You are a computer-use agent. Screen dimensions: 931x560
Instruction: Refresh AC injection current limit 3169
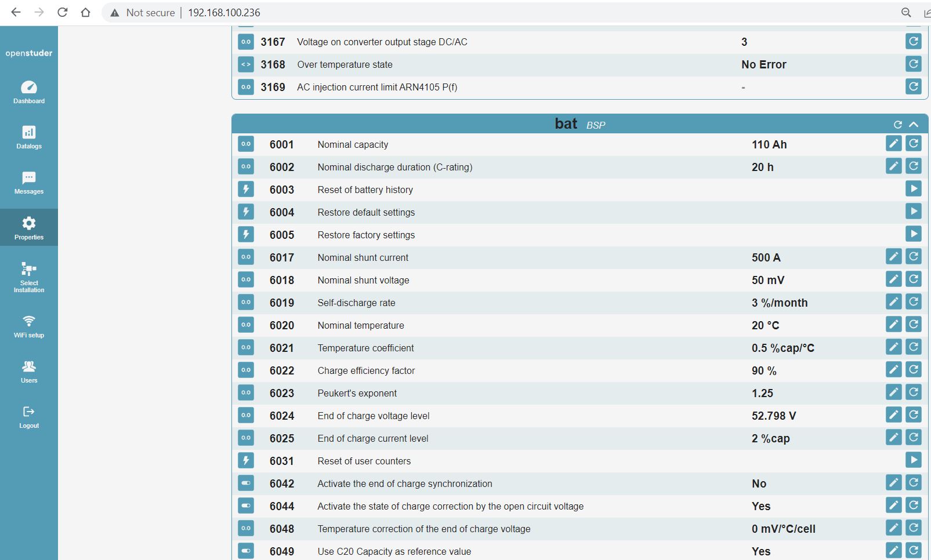point(914,86)
